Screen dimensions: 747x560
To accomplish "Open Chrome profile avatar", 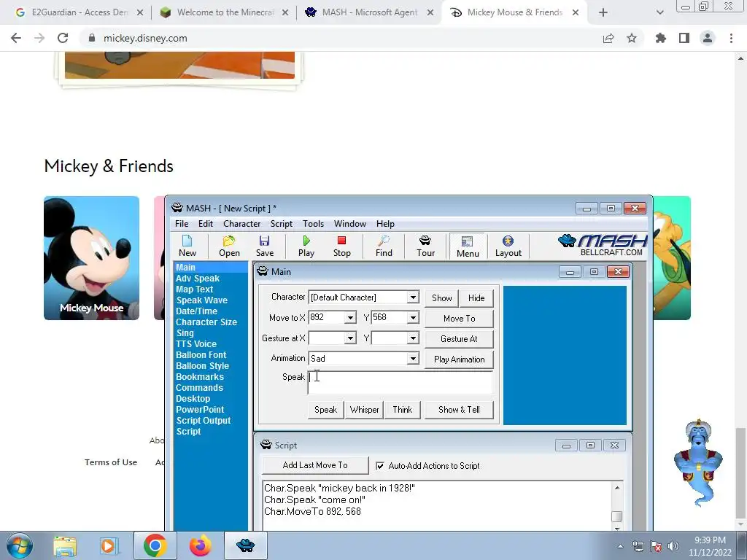I will pos(708,38).
